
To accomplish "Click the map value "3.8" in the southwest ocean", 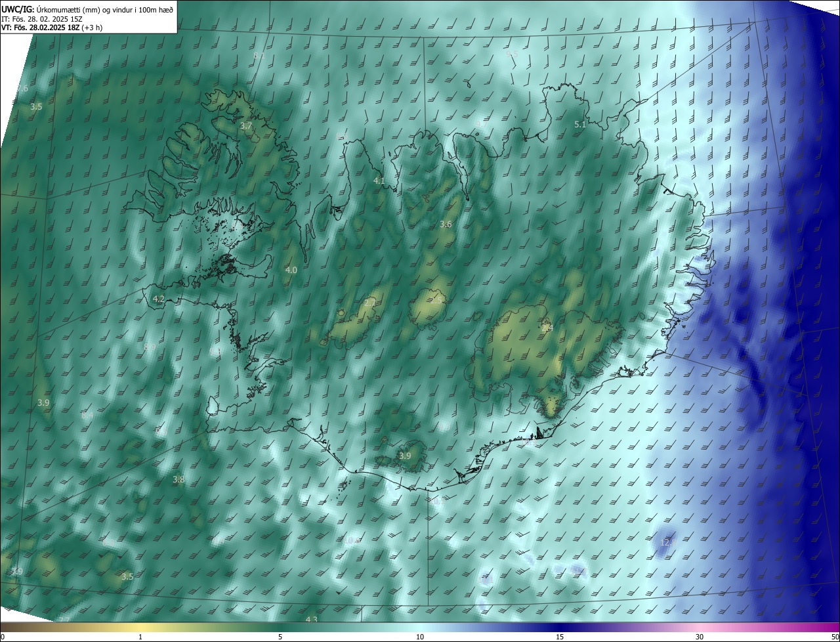I will click(x=178, y=480).
